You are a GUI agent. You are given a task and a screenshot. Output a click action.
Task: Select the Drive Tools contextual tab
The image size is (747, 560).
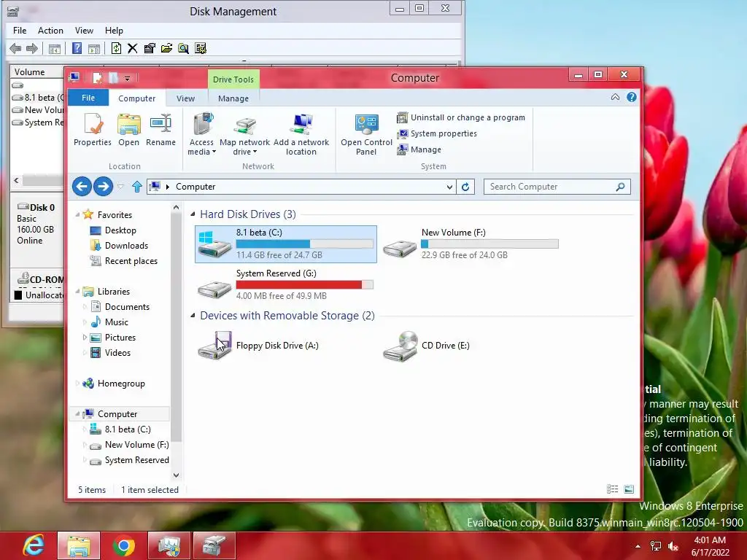tap(233, 79)
